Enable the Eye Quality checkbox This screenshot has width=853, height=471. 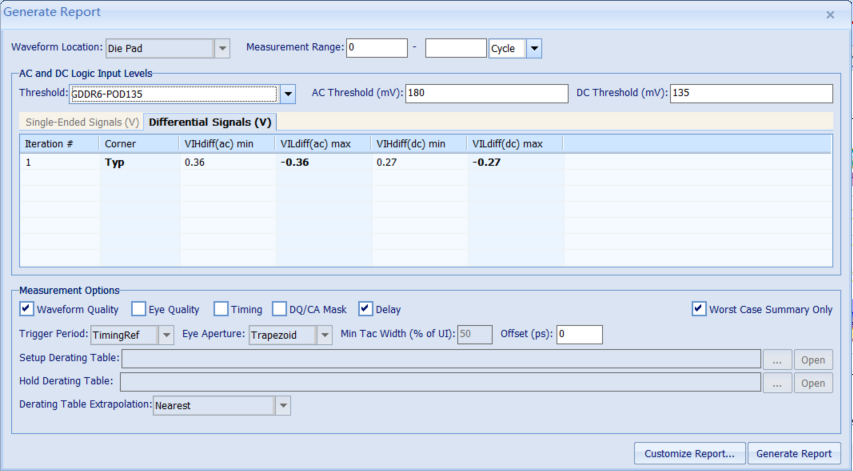139,309
